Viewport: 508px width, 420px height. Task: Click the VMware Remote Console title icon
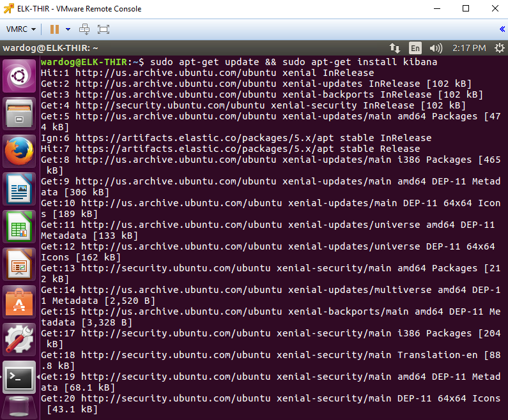tap(9, 9)
